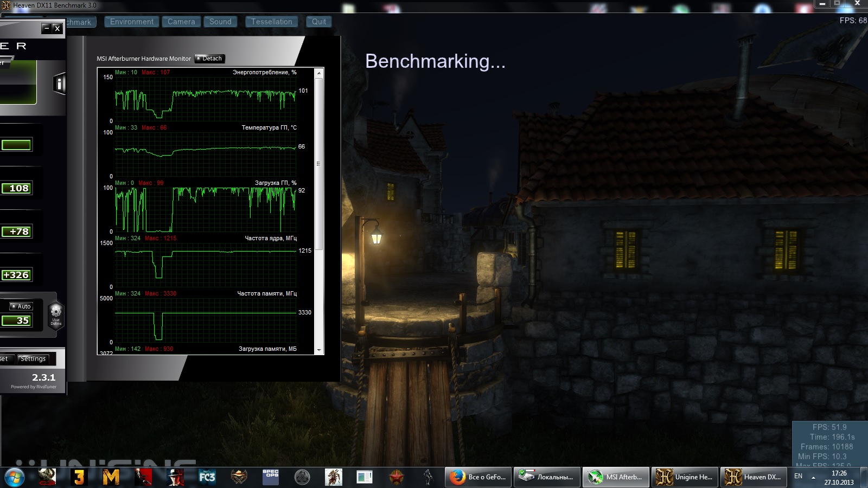
Task: Launch the Crysis 3 taskbar icon
Action: click(x=47, y=477)
